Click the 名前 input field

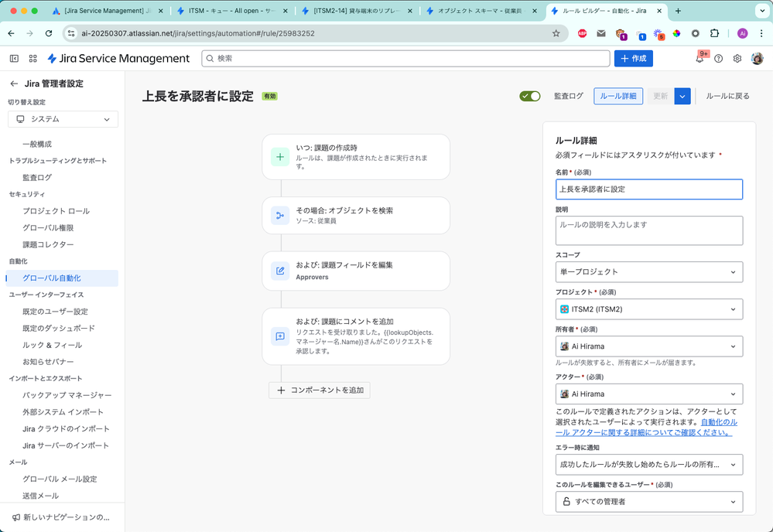(648, 189)
